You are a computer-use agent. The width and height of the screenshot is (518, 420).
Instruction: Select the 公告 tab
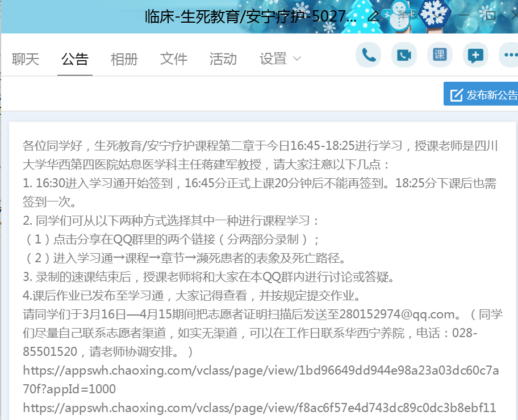point(75,59)
